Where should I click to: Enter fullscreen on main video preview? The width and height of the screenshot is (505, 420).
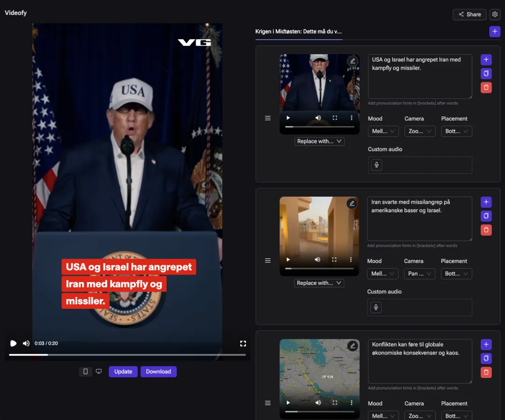(x=243, y=343)
